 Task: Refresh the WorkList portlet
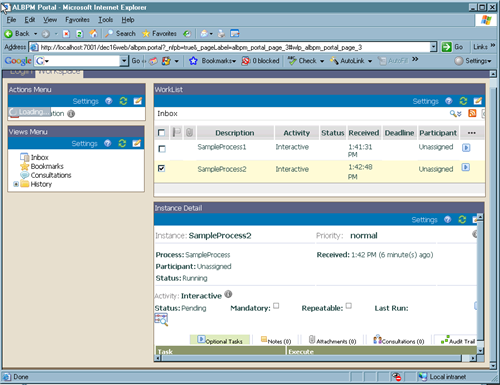coord(463,101)
